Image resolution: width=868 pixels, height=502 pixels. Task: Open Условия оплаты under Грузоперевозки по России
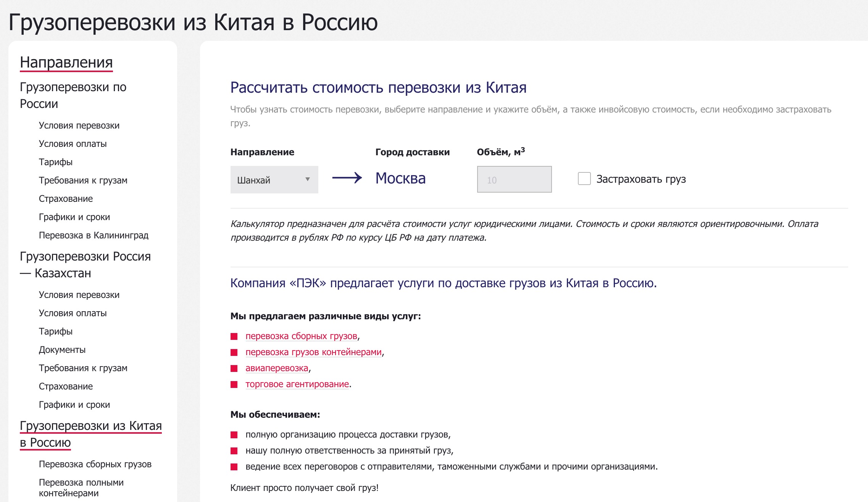pos(73,144)
